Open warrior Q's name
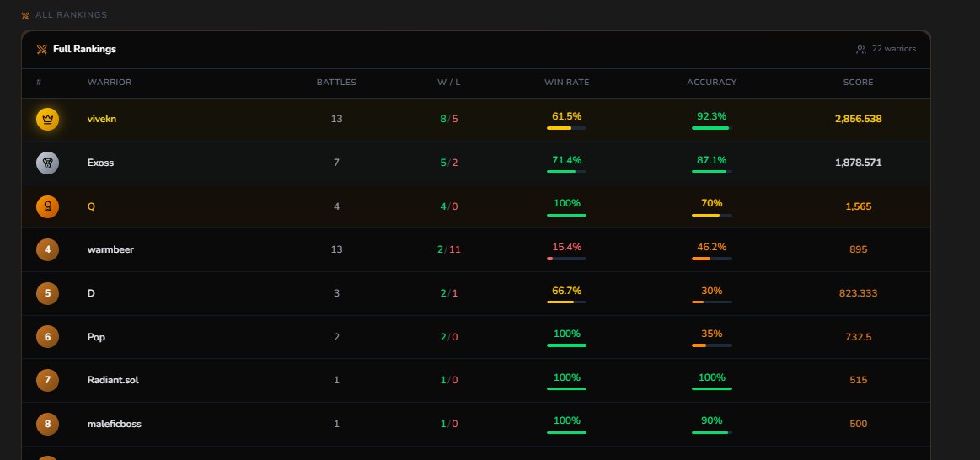Viewport: 980px width, 460px height. pos(91,207)
